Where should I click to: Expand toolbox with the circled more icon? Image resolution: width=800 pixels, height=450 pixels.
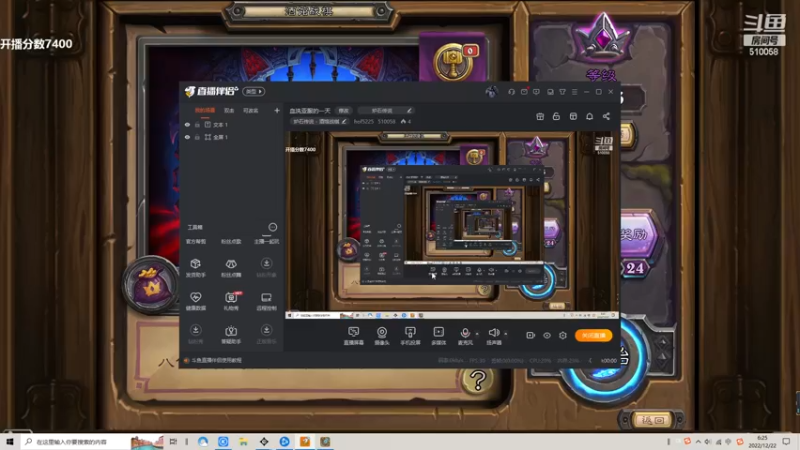272,227
